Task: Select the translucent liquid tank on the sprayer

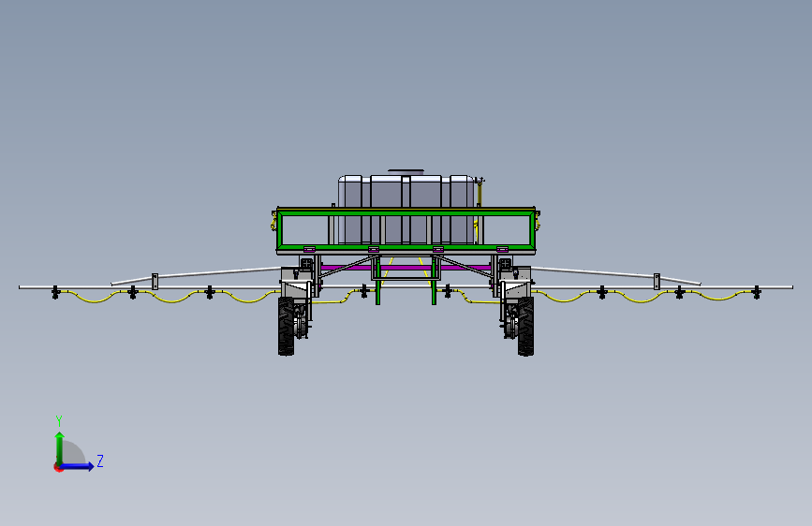Action: [x=406, y=209]
